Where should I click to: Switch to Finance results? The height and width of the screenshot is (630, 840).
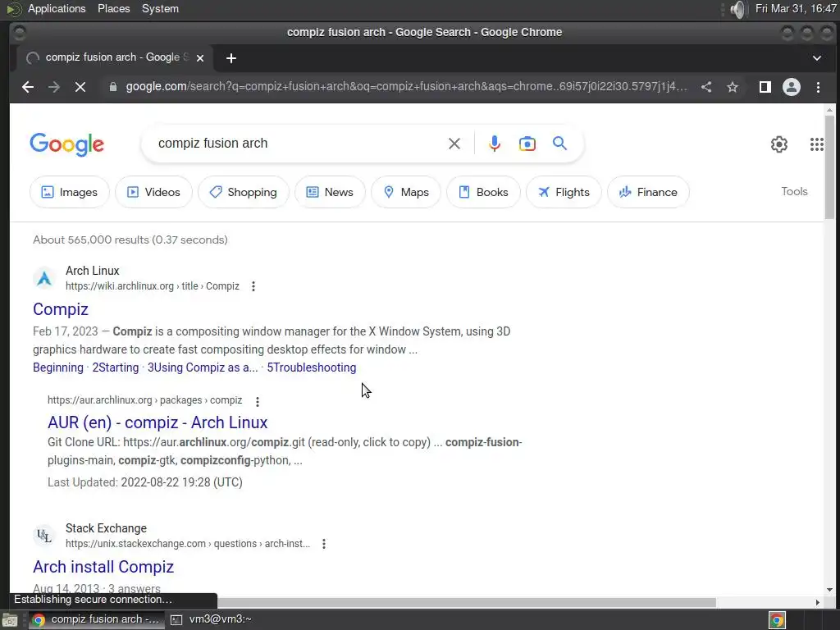click(648, 192)
